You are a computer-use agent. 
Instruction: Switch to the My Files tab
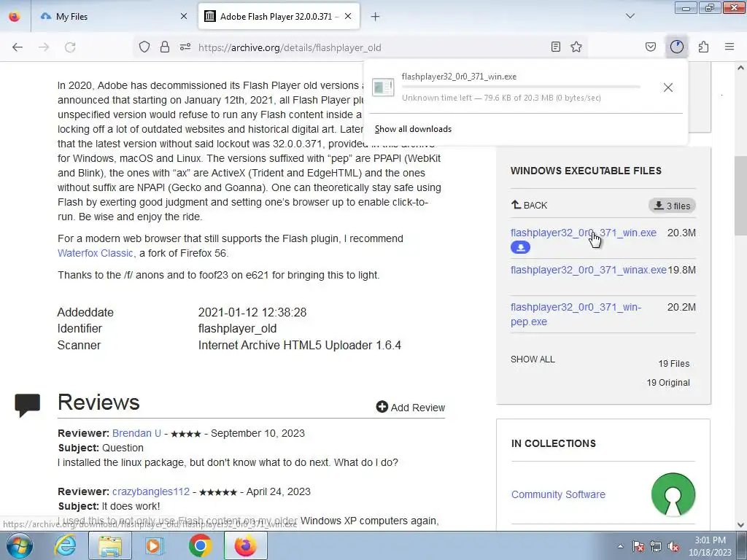112,16
